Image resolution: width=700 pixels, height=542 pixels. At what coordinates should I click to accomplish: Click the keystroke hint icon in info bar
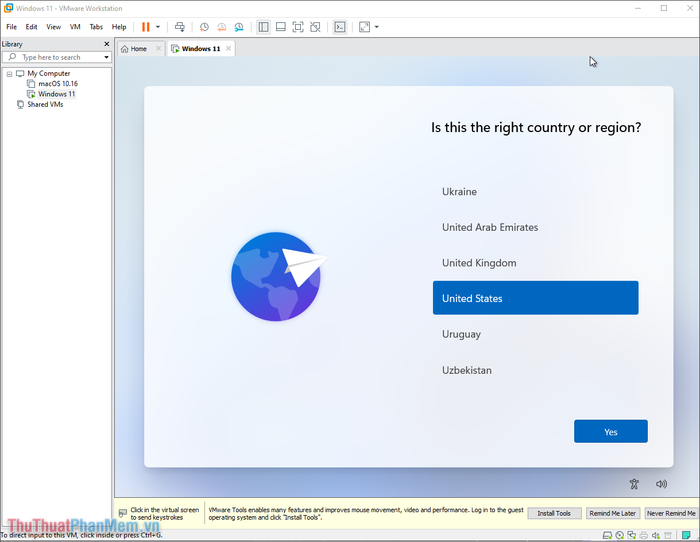pyautogui.click(x=123, y=513)
